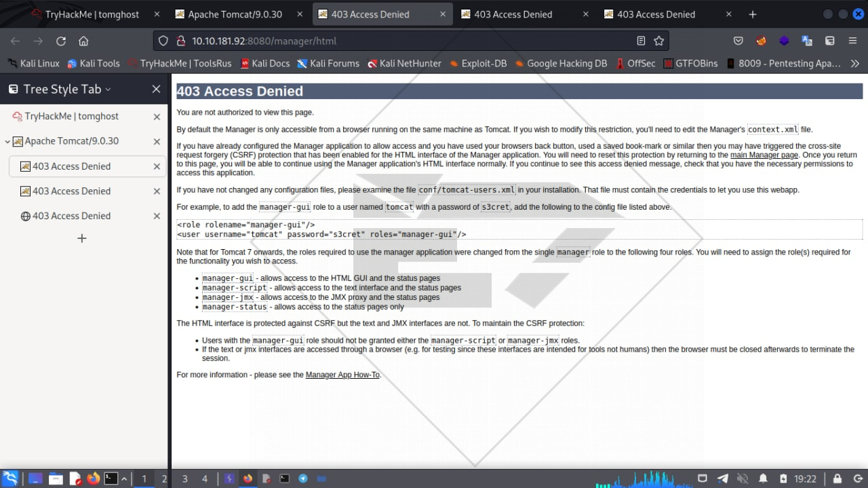Viewport: 868px width, 488px height.
Task: Switch to workspace 4
Action: pos(205,478)
